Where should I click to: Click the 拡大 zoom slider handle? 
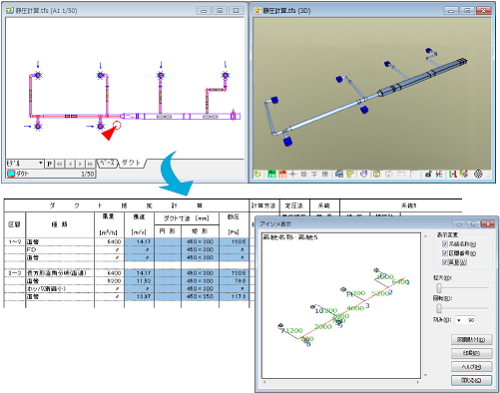[439, 287]
